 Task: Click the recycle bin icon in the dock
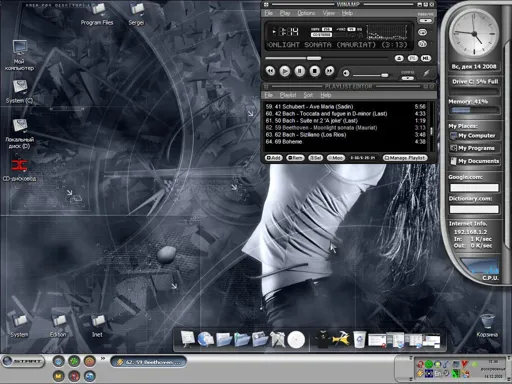pyautogui.click(x=359, y=339)
